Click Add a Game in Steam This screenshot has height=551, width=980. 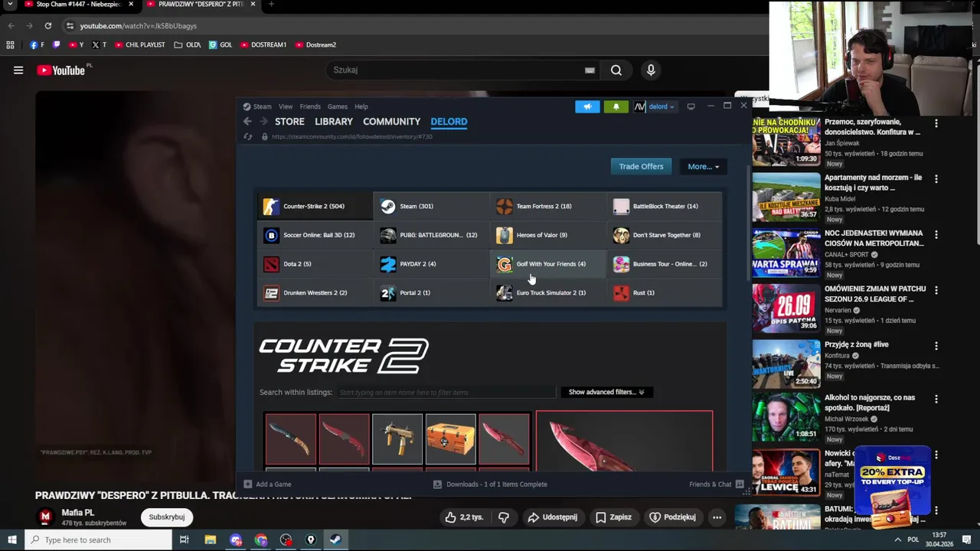(267, 484)
